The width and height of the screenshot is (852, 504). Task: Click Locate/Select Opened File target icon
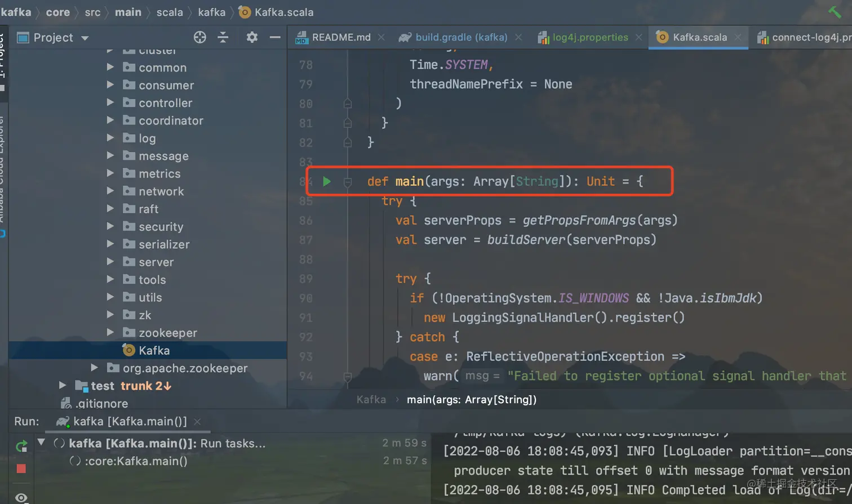click(199, 37)
